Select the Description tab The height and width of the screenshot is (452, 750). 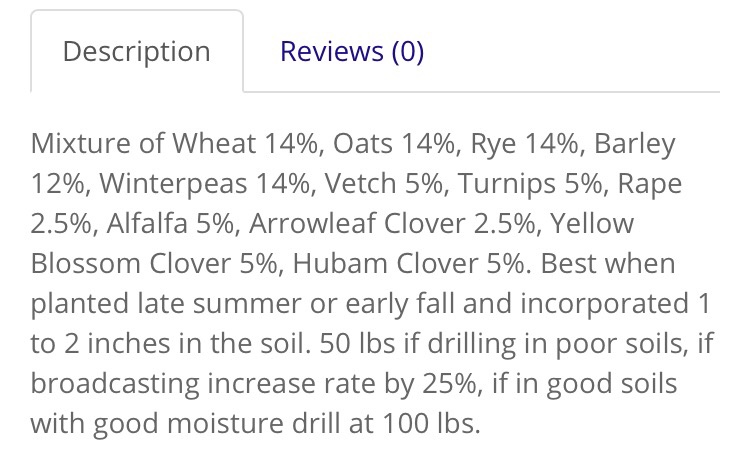137,51
